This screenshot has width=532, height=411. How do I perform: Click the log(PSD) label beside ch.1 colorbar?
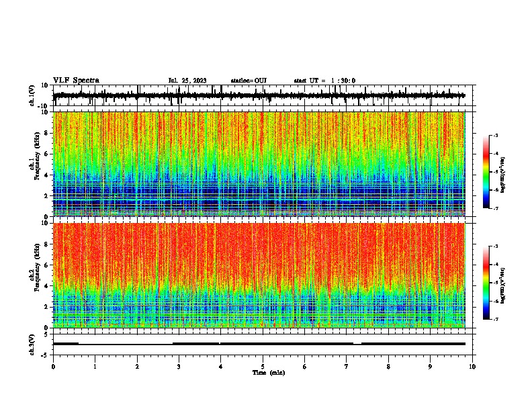(502, 175)
